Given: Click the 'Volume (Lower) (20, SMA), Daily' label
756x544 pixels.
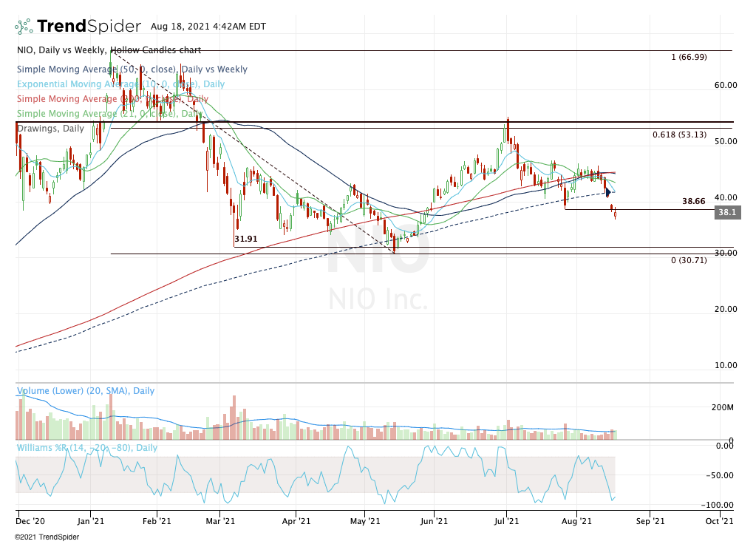Looking at the screenshot, I should 86,391.
